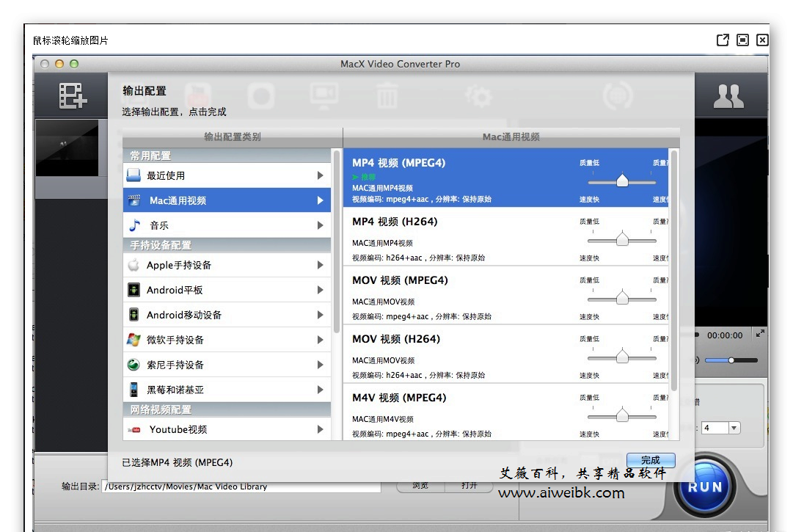793x532 pixels.
Task: Click the 输出配置类别 column header
Action: tap(233, 136)
